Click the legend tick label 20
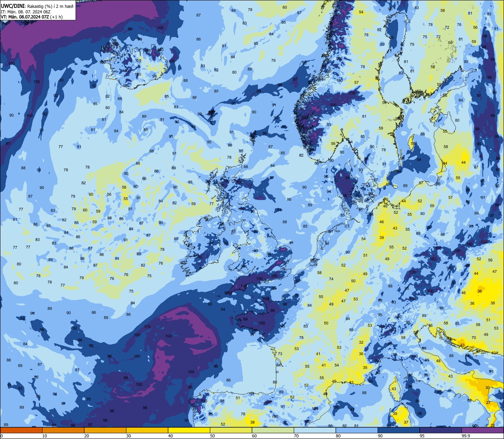The image size is (504, 439). [87, 436]
